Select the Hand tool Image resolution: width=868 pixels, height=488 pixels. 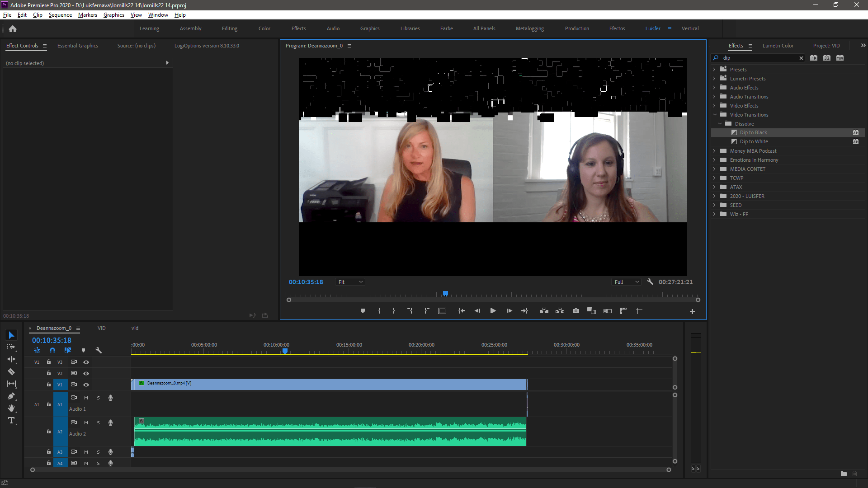pos(11,408)
